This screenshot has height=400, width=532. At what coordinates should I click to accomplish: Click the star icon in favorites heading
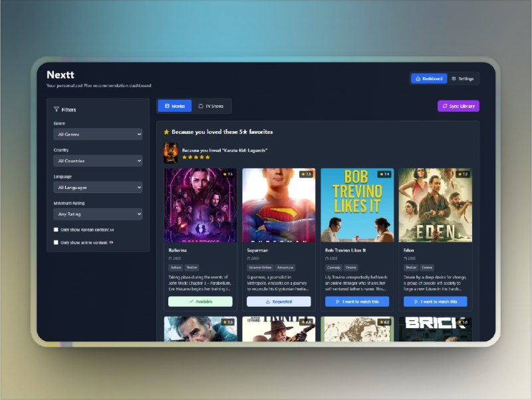(166, 132)
